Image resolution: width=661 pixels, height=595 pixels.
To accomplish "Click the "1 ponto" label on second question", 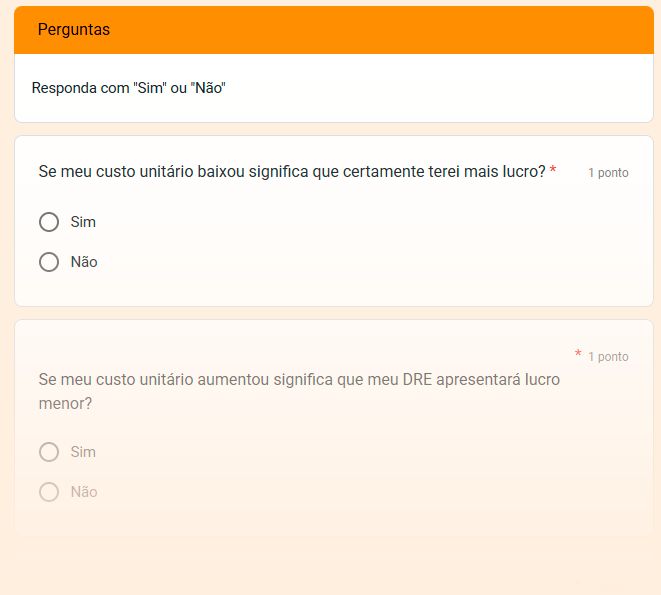I will (608, 357).
